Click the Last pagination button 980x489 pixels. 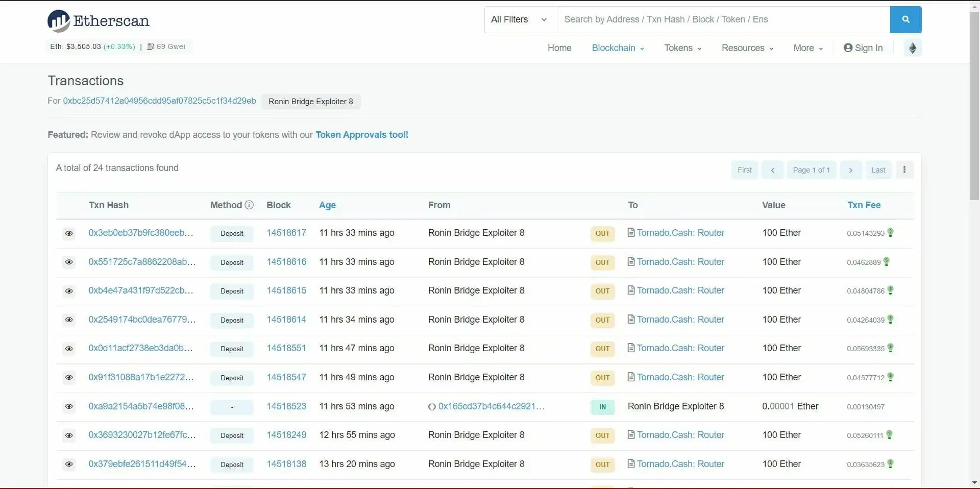click(x=878, y=169)
